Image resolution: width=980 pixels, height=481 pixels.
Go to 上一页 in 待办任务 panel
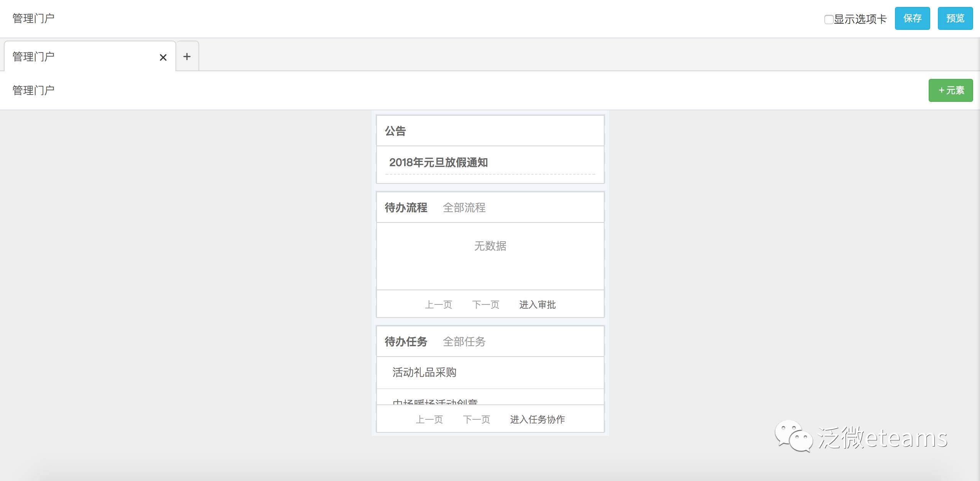(x=429, y=419)
